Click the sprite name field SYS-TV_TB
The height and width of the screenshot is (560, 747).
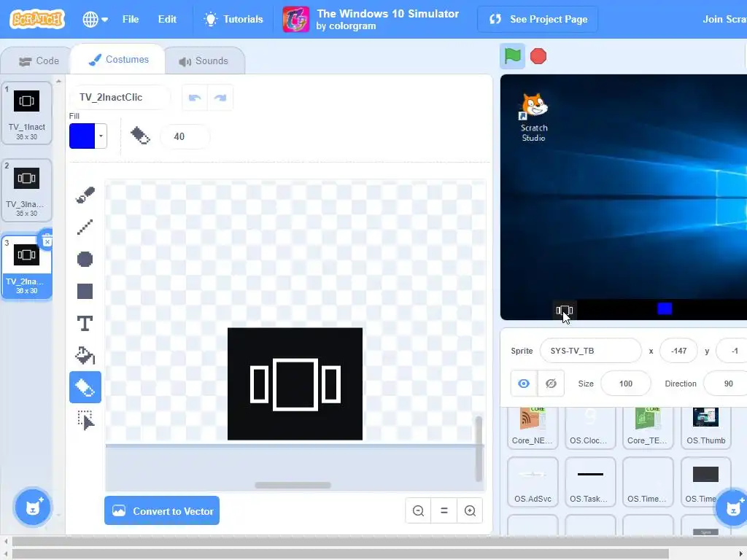point(591,351)
